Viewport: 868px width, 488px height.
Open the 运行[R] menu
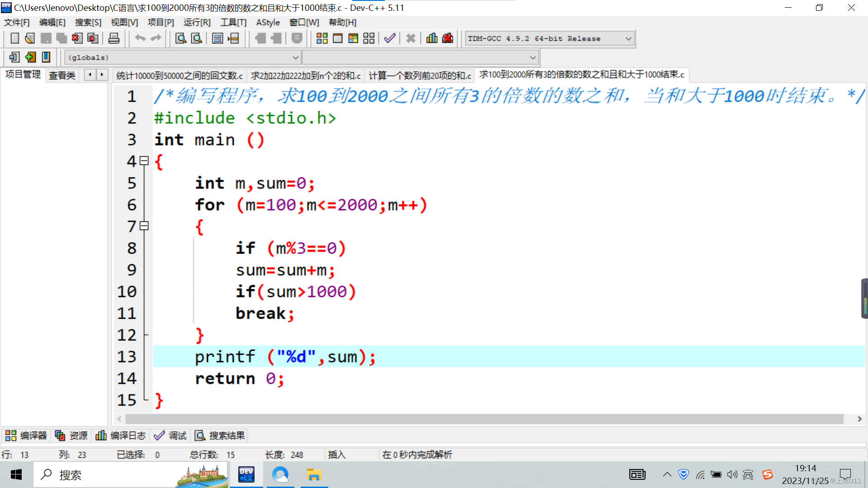tap(197, 22)
